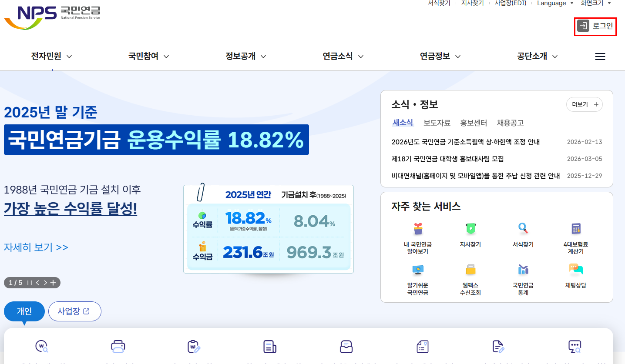Open 4대보험료 계산기 calculator icon
625x364 pixels.
click(576, 228)
